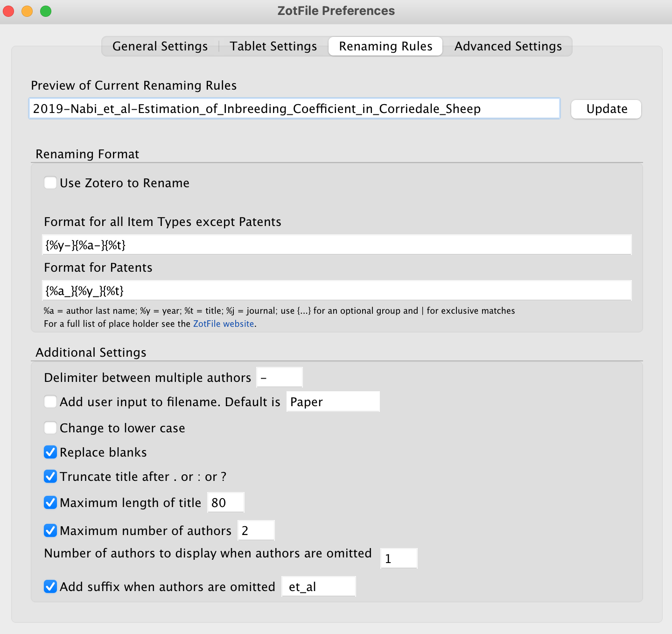The image size is (672, 634).
Task: Click 'Preview of Current Renaming Rules' label
Action: click(x=134, y=85)
